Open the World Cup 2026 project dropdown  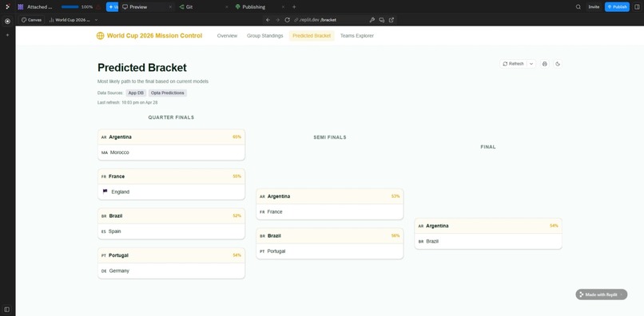74,20
